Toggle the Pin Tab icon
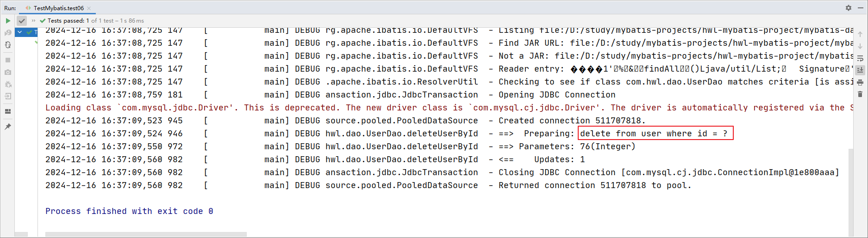868x238 pixels. click(8, 126)
